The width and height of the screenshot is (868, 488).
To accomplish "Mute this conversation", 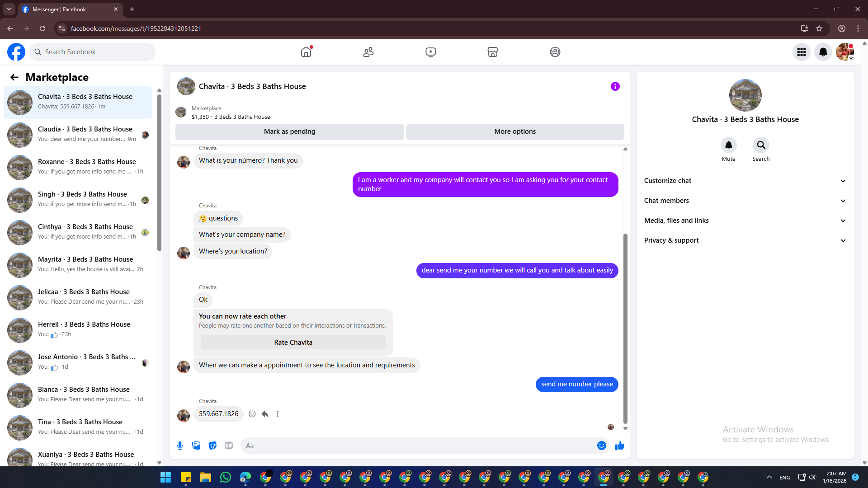I will [x=728, y=145].
